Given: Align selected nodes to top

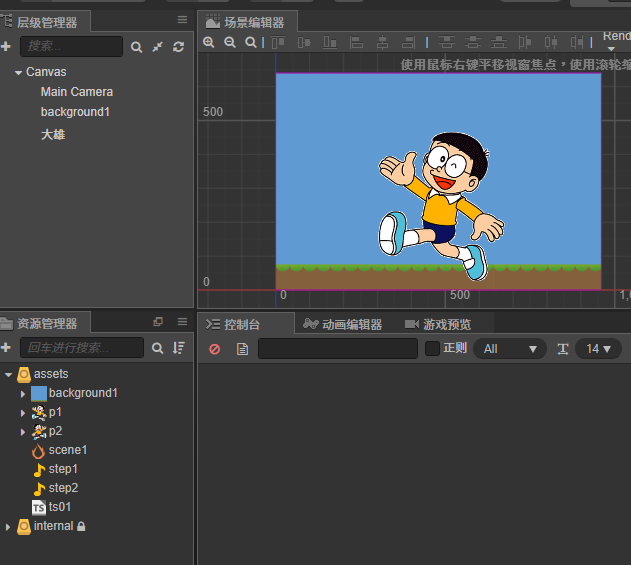Looking at the screenshot, I should [x=278, y=42].
